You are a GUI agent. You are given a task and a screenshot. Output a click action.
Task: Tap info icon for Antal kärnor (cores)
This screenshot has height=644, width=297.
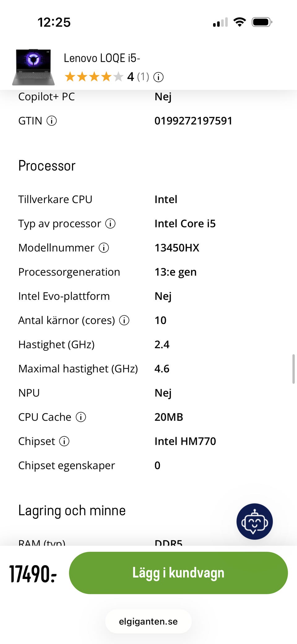click(x=124, y=320)
